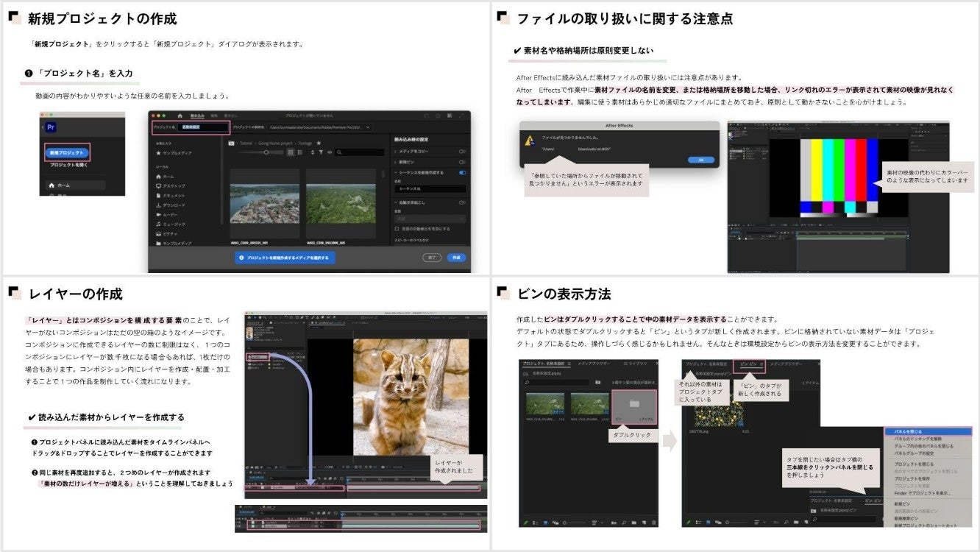Click the eye visibility icon in import toolbar

[x=330, y=152]
